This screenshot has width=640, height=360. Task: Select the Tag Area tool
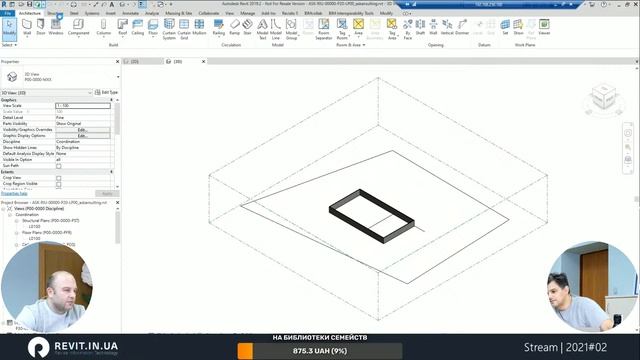coord(392,29)
